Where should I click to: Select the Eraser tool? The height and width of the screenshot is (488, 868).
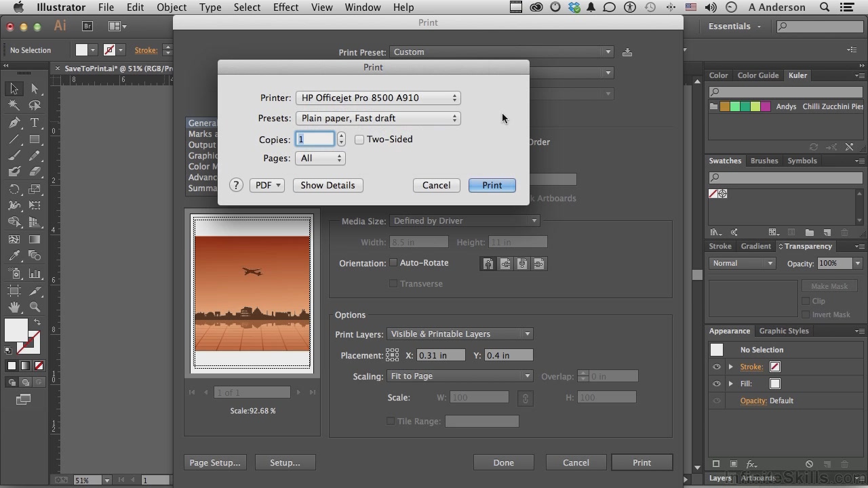tap(35, 172)
